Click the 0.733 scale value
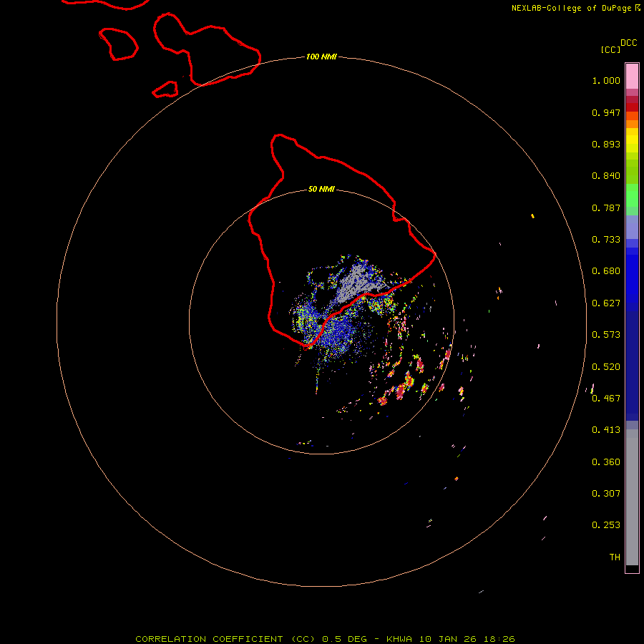The image size is (644, 644). point(606,240)
